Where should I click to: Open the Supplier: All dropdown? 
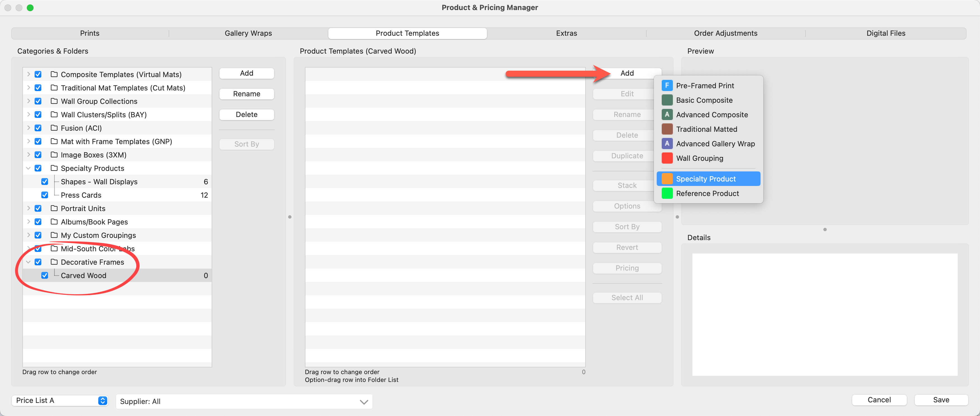(244, 401)
